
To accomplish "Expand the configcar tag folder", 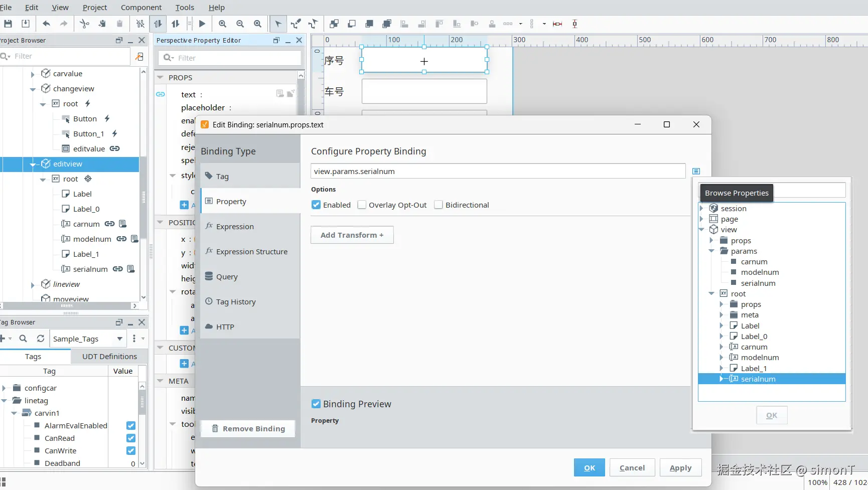I will (4, 388).
